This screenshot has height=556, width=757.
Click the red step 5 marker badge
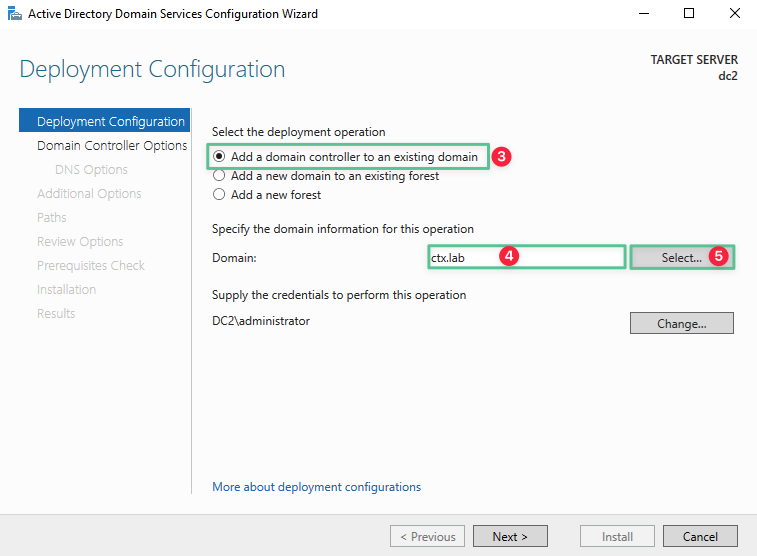(x=718, y=257)
